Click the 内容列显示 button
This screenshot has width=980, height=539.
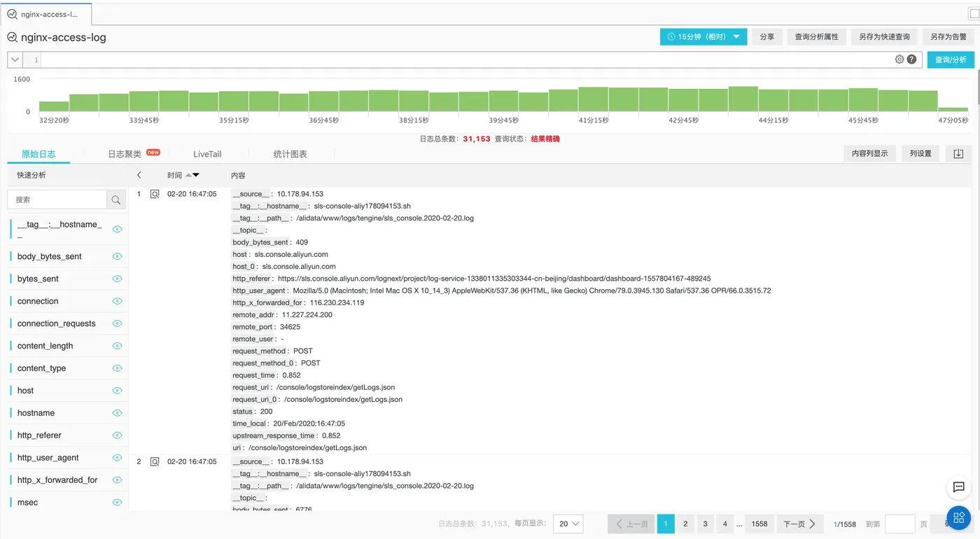coord(870,153)
